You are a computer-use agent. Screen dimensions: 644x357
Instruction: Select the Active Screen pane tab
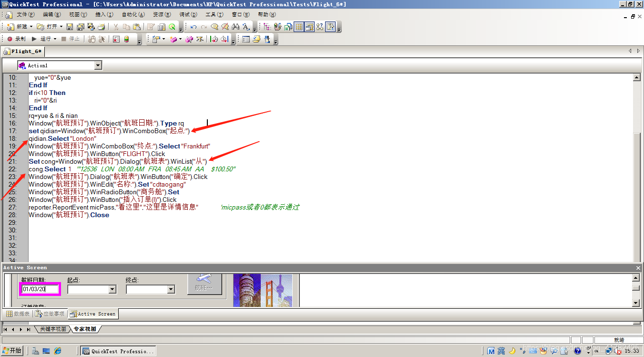92,314
